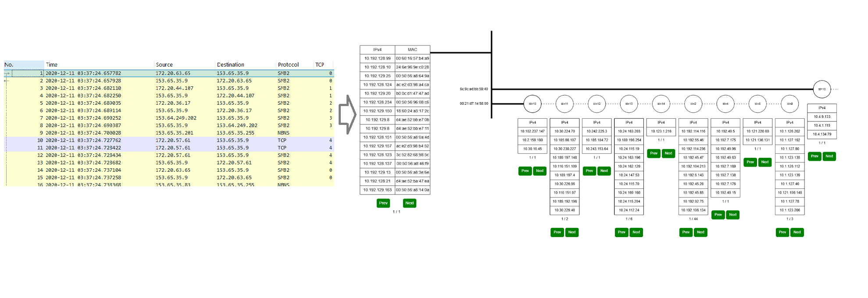Select the ttl=8 hop node
The height and width of the screenshot is (298, 868).
click(x=757, y=104)
